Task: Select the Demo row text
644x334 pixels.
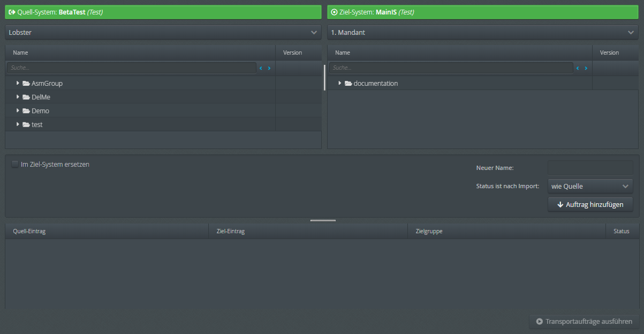Action: [x=40, y=111]
